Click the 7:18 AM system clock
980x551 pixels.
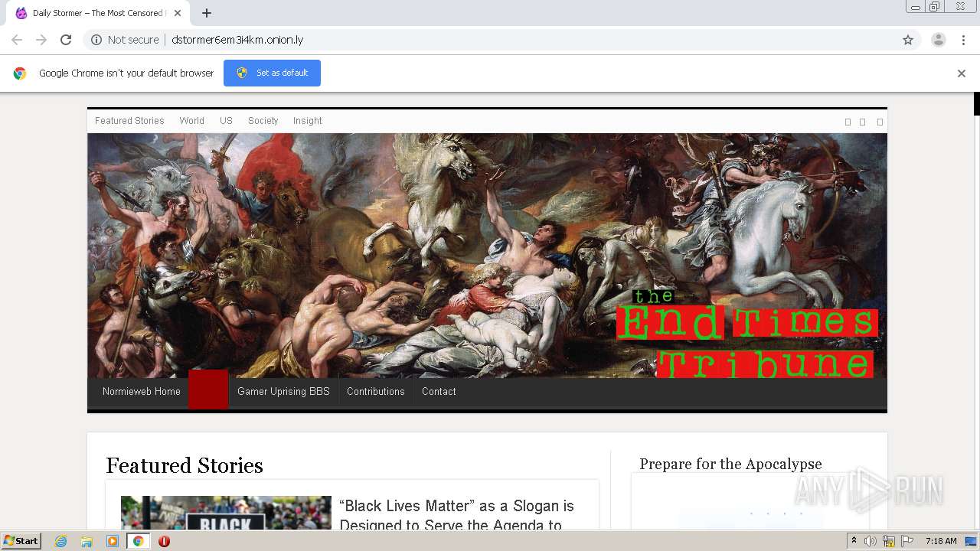pos(941,541)
